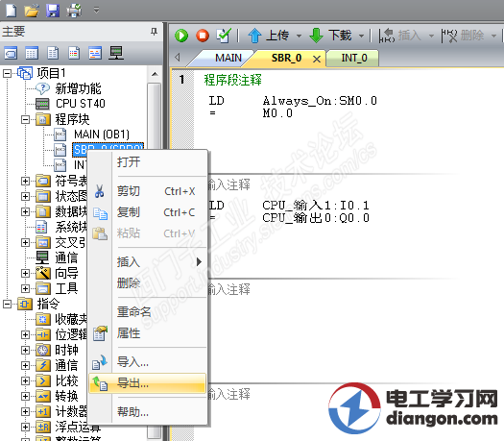Click the Open folder icon
Image resolution: width=504 pixels, height=441 pixels.
(32, 11)
